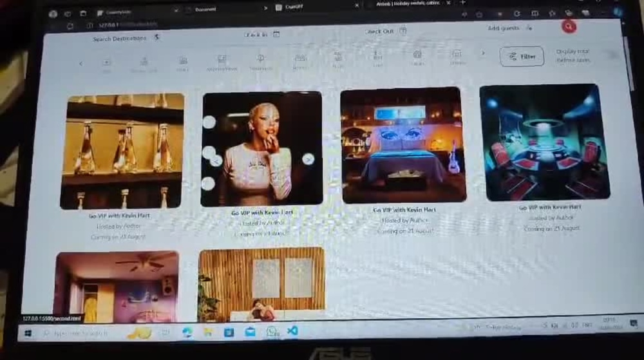Open the Filter button
This screenshot has height=360, width=644.
(x=522, y=57)
